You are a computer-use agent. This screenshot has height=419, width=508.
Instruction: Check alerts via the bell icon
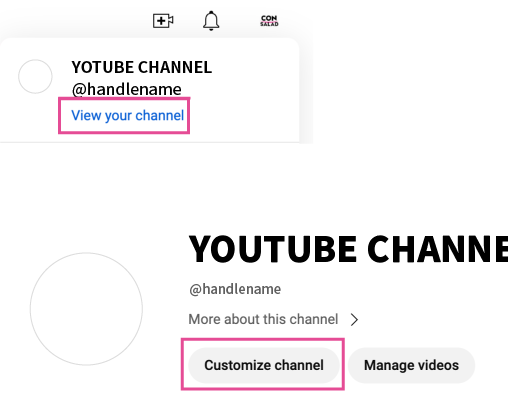pyautogui.click(x=211, y=21)
